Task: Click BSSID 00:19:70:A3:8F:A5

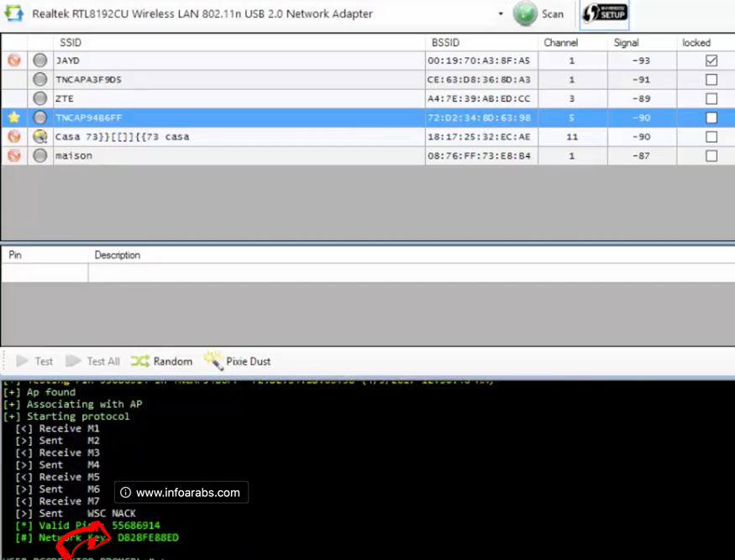Action: click(479, 60)
